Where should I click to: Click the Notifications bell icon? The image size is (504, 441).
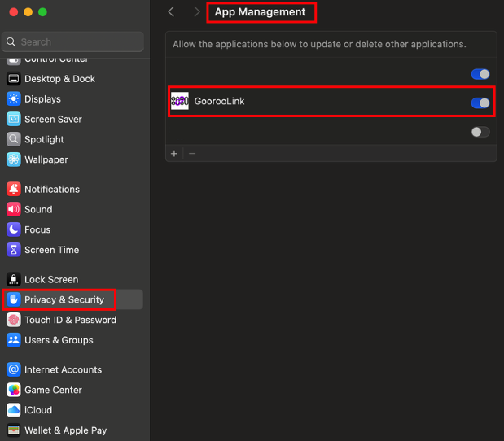pos(14,190)
